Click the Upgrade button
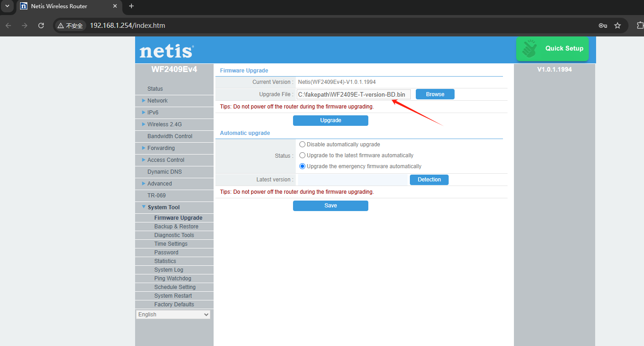This screenshot has width=644, height=346. click(330, 120)
